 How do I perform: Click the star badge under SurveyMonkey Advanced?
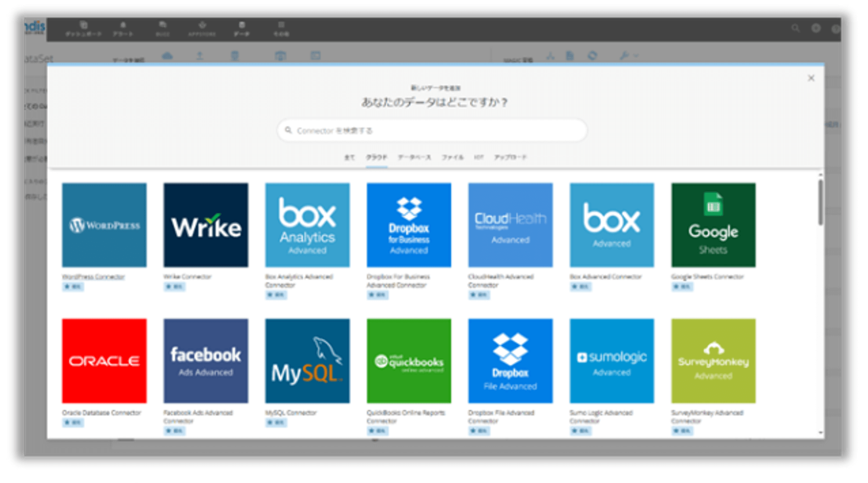tap(682, 431)
